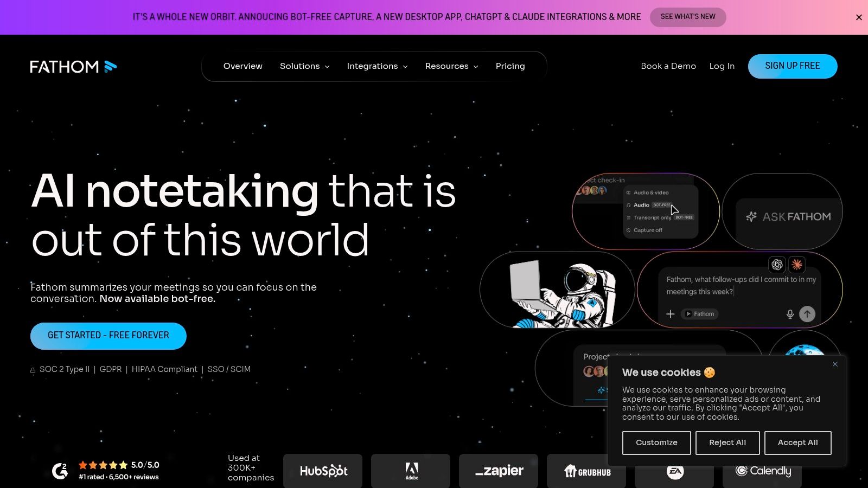Click the Grubhub company logo
This screenshot has width=868, height=488.
587,471
